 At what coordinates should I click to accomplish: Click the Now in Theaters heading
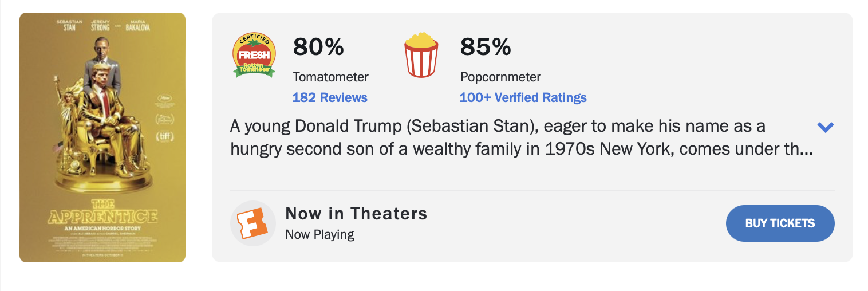[x=356, y=214]
